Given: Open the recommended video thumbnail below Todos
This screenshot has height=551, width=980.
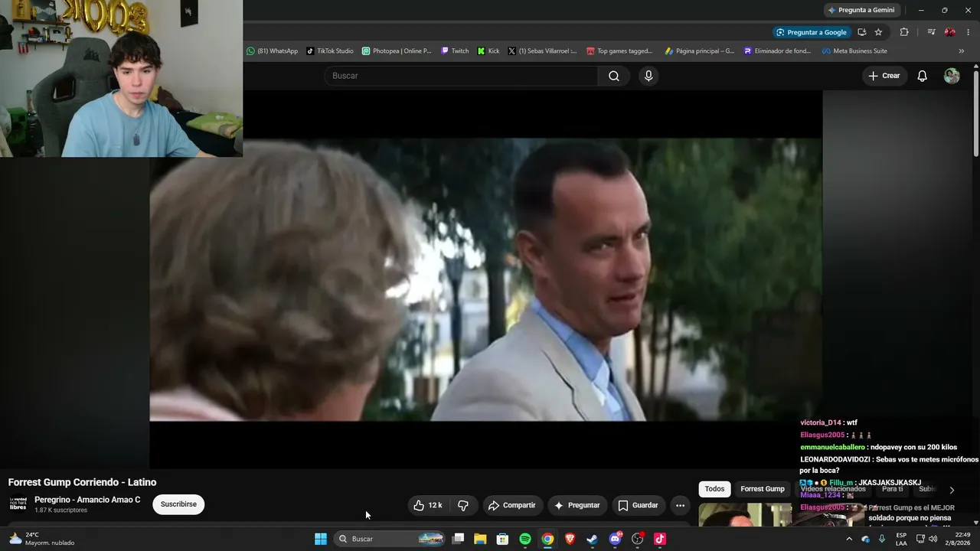Looking at the screenshot, I should 745,514.
